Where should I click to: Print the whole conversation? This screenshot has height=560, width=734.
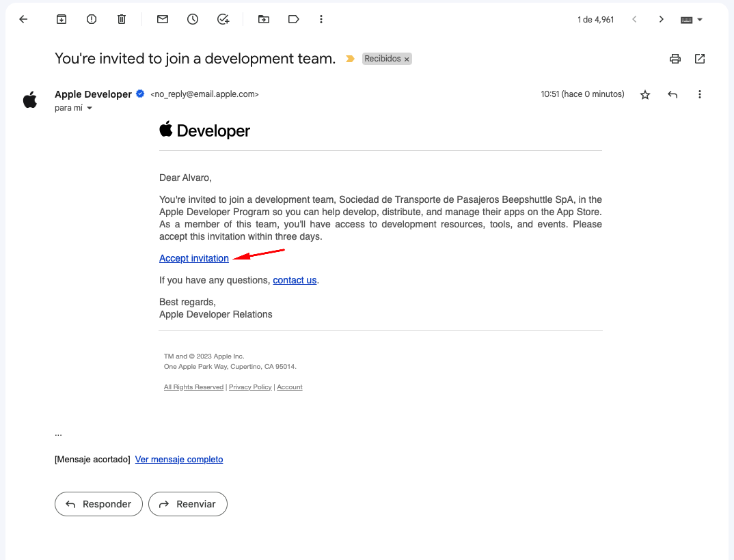[675, 59]
